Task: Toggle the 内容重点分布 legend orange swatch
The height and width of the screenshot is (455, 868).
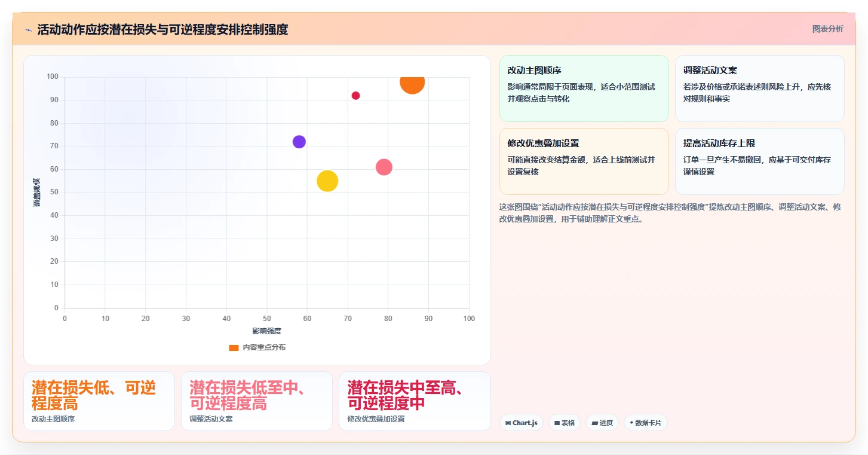Action: click(234, 347)
